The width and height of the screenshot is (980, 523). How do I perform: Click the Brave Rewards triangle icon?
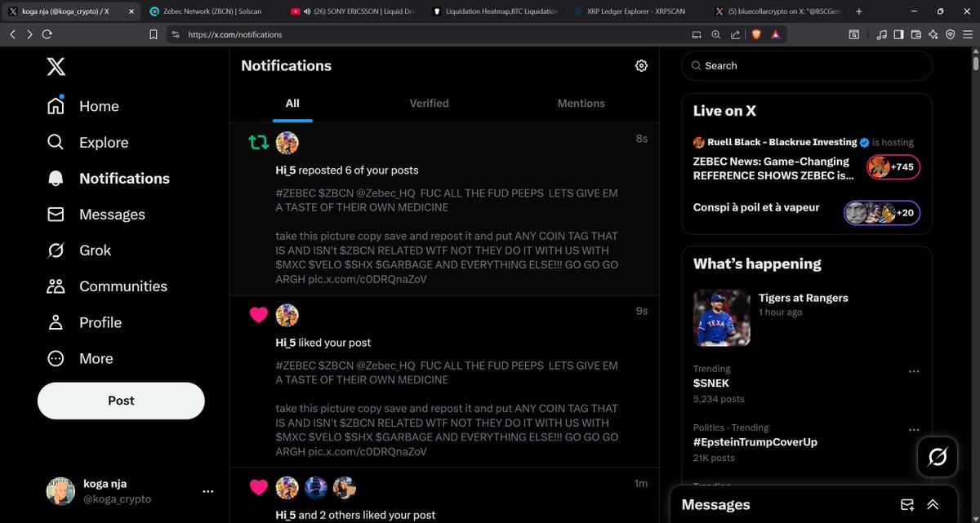tap(775, 35)
